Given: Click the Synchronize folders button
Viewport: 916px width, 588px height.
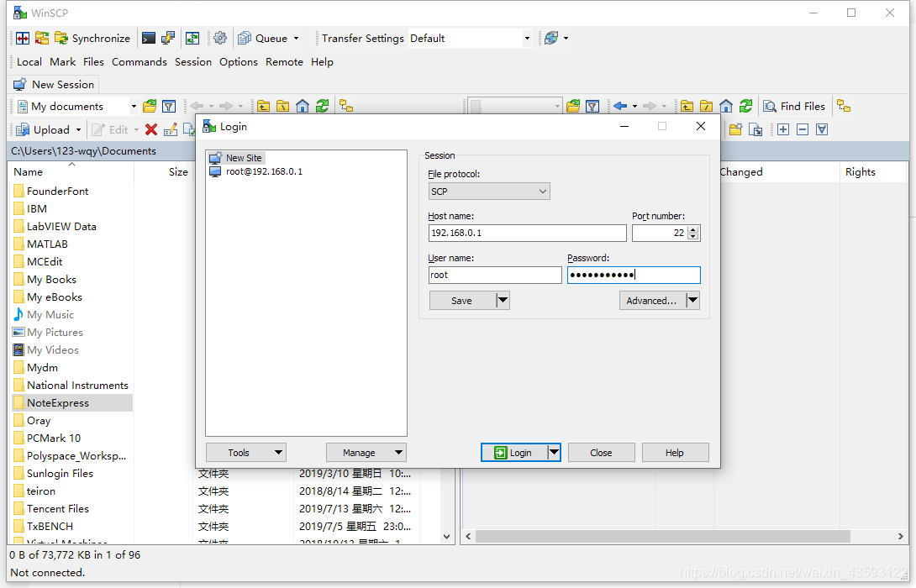Looking at the screenshot, I should point(92,39).
